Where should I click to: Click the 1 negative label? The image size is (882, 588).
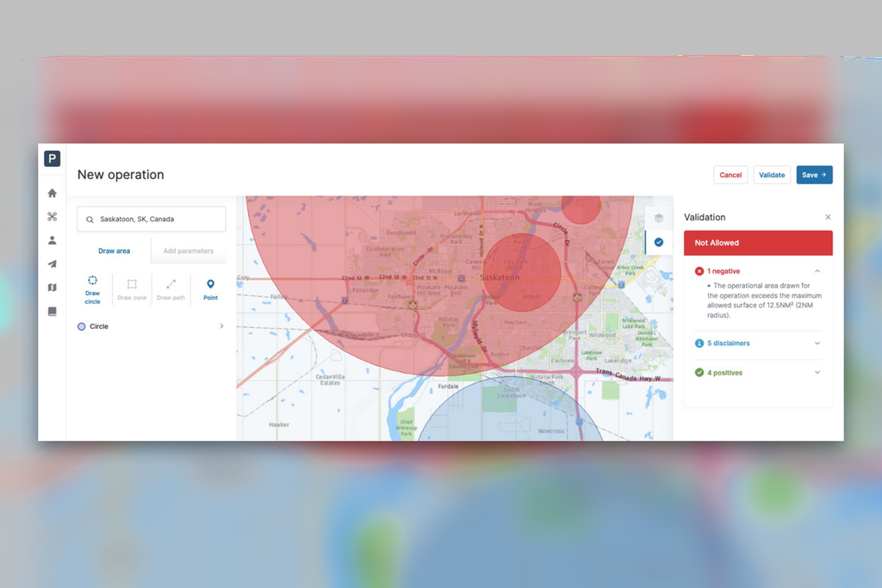[x=724, y=271]
